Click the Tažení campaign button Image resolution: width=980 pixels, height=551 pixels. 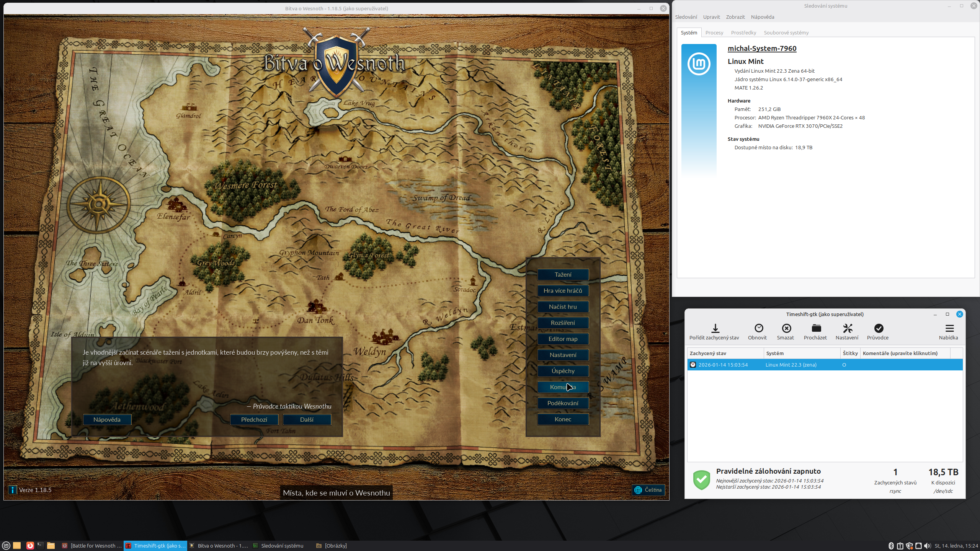(x=563, y=274)
